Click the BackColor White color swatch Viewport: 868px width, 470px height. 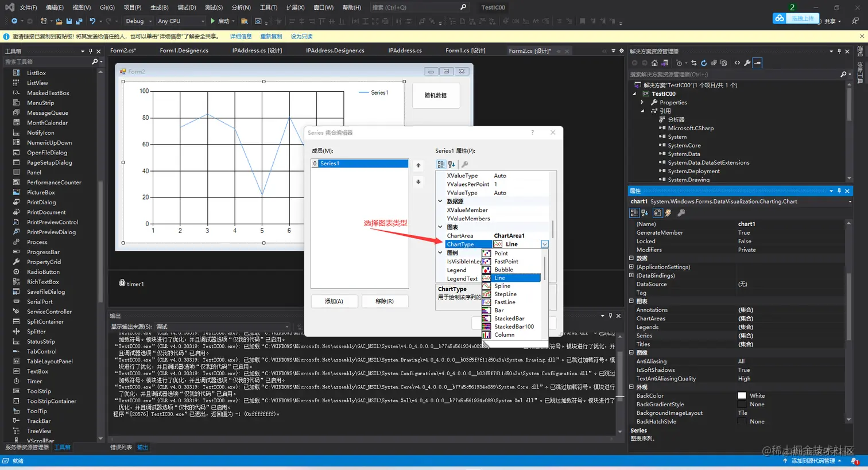point(742,396)
